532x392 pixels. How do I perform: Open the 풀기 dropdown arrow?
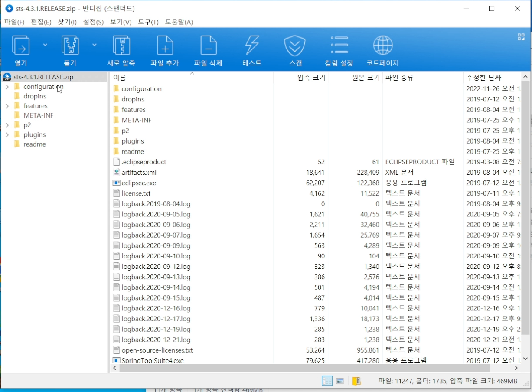[94, 44]
